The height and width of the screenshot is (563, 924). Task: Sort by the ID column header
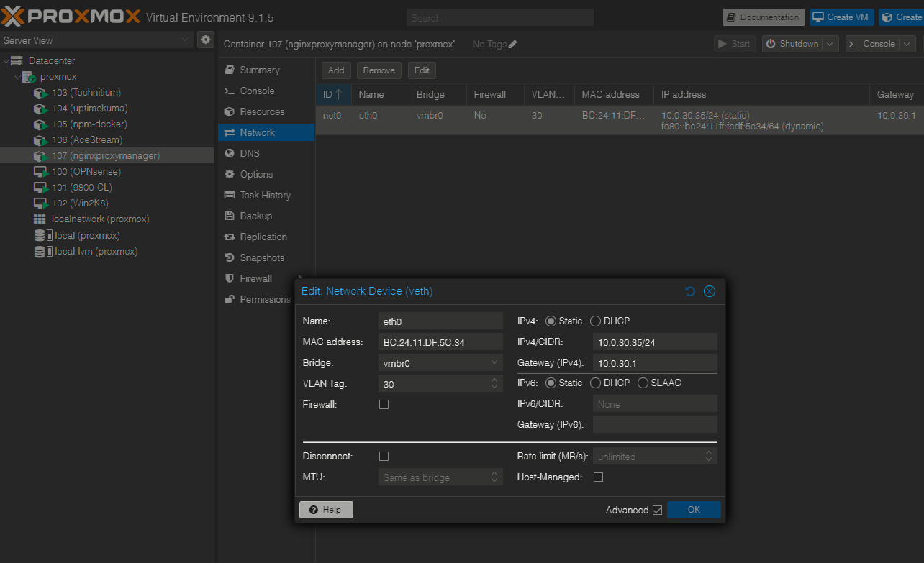click(x=332, y=94)
